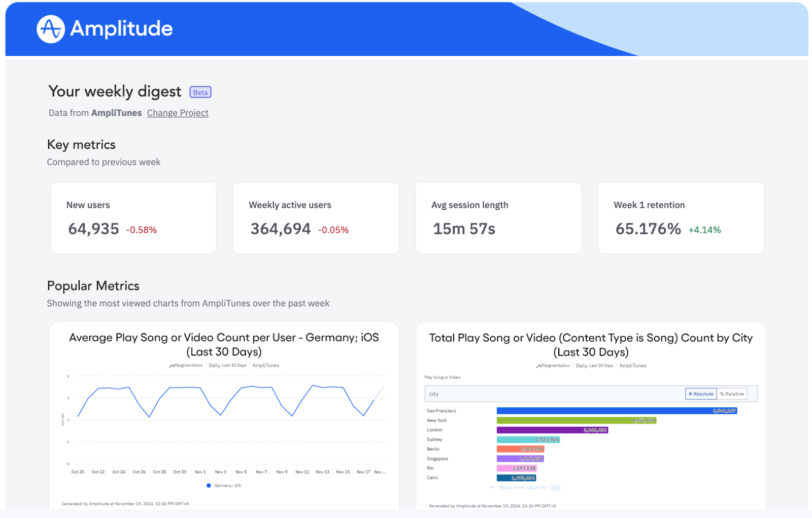Open the Total Play Song by City title
Image resolution: width=812 pixels, height=518 pixels.
tap(591, 345)
